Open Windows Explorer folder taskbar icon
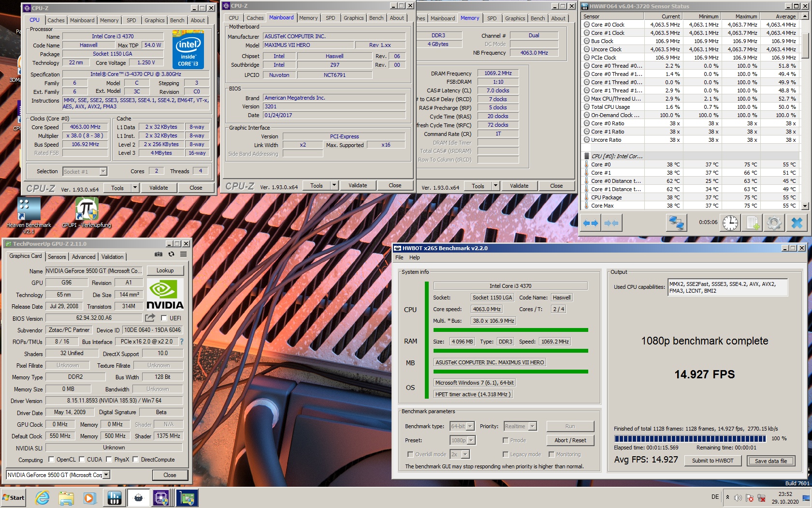 66,498
